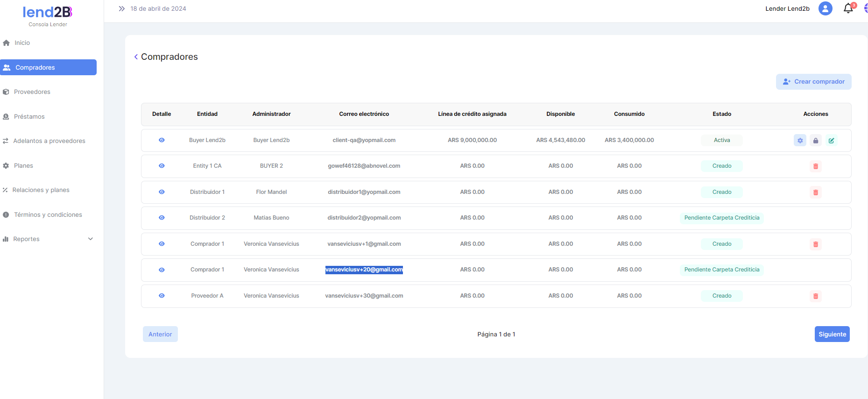
Task: Open Proveedores in the sidebar
Action: coord(32,92)
